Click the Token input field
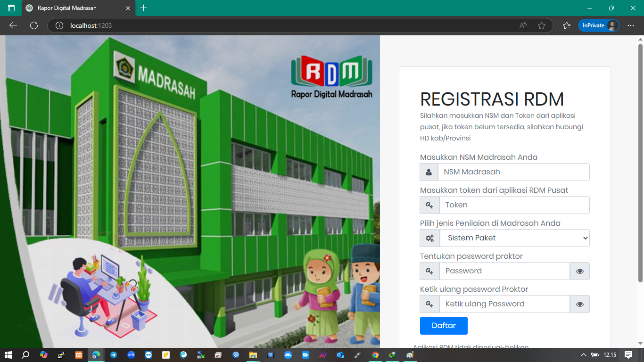The image size is (644, 362). pos(514,205)
